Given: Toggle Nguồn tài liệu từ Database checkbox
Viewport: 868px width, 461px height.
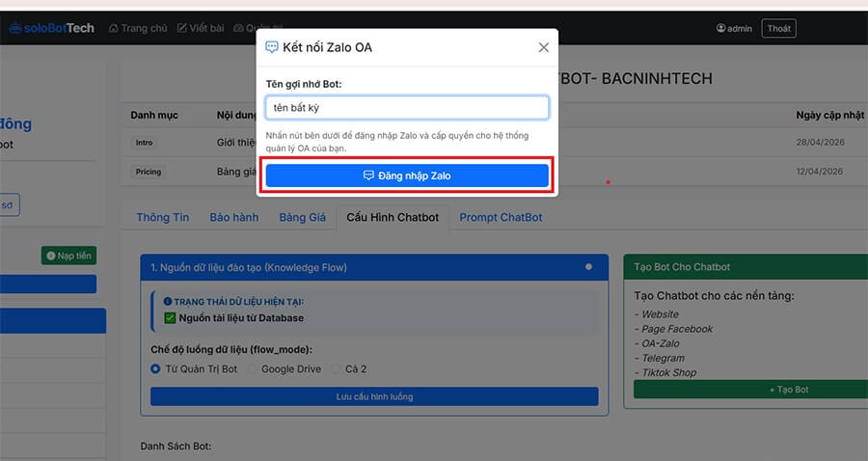Looking at the screenshot, I should coord(170,317).
